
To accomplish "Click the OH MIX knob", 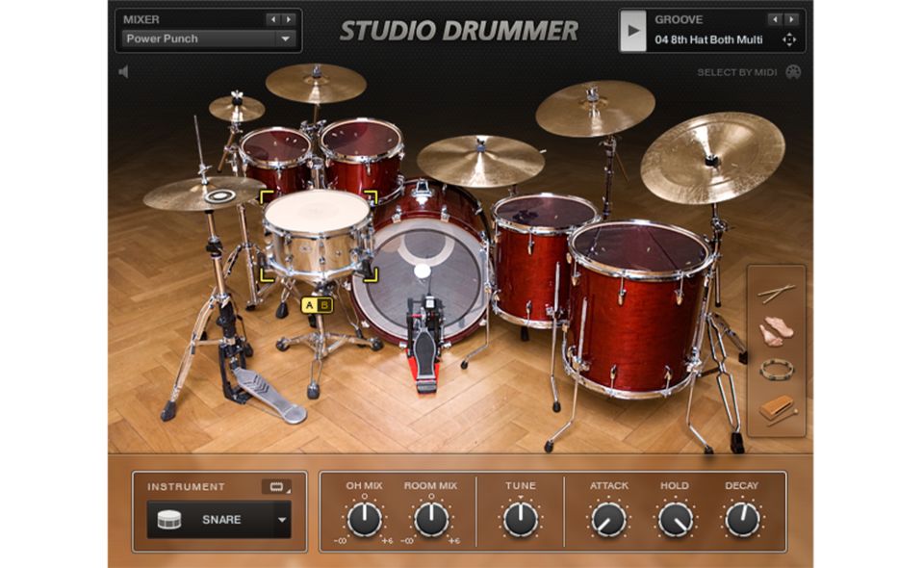I will (364, 520).
